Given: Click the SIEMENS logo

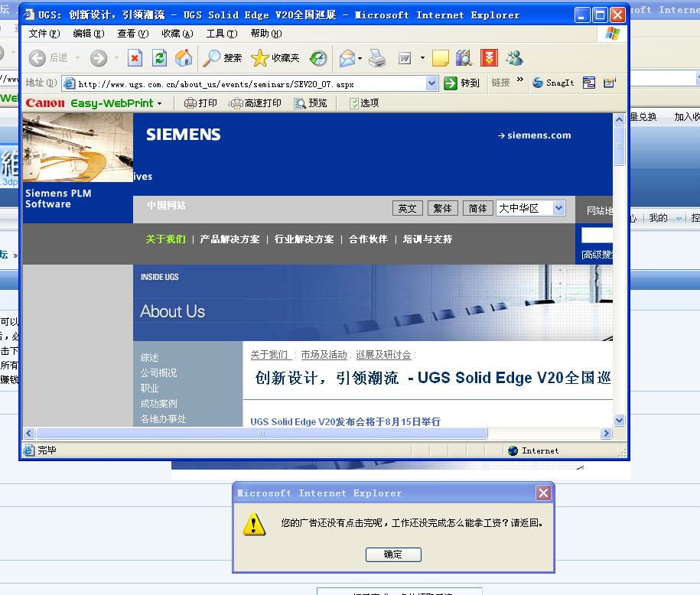Looking at the screenshot, I should tap(184, 135).
